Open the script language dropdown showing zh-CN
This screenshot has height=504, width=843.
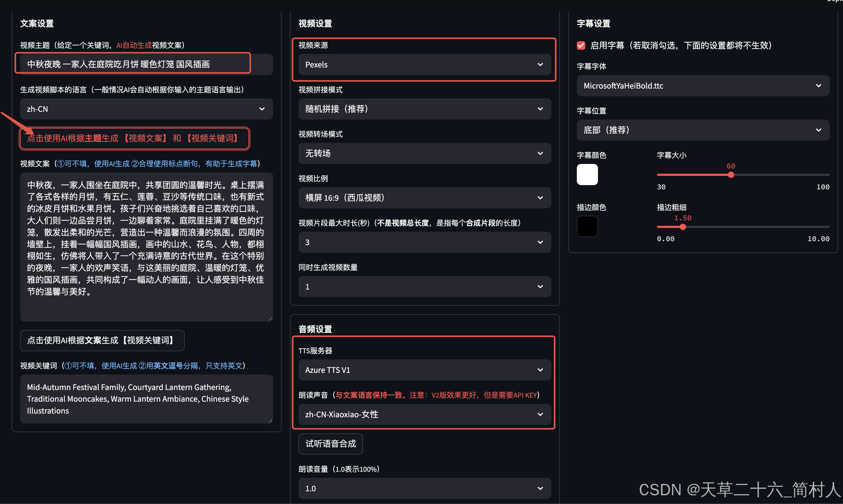click(146, 109)
